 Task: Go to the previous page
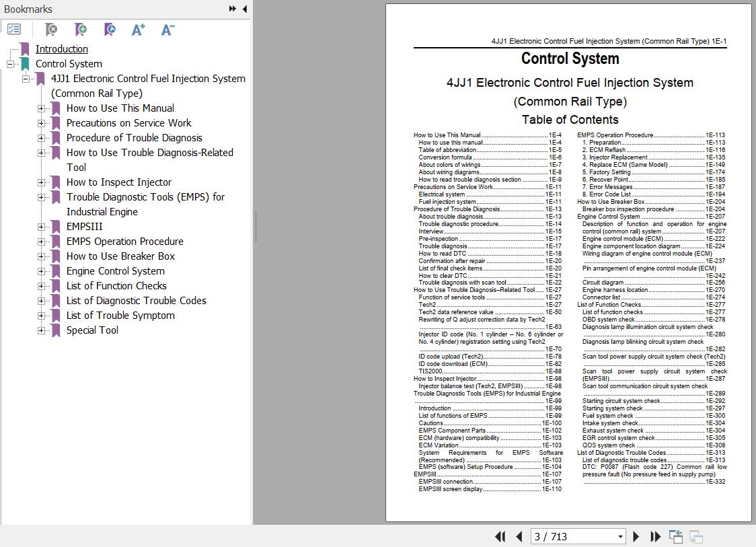click(519, 536)
